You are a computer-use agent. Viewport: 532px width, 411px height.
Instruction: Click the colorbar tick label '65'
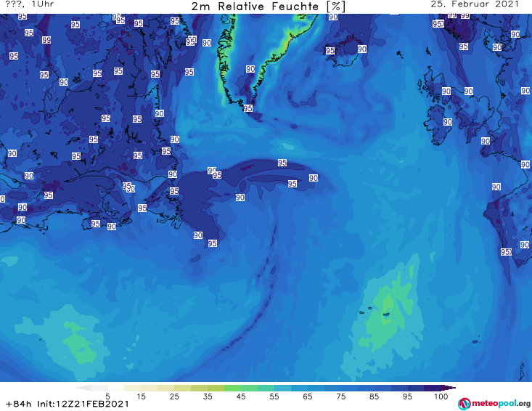coord(308,396)
